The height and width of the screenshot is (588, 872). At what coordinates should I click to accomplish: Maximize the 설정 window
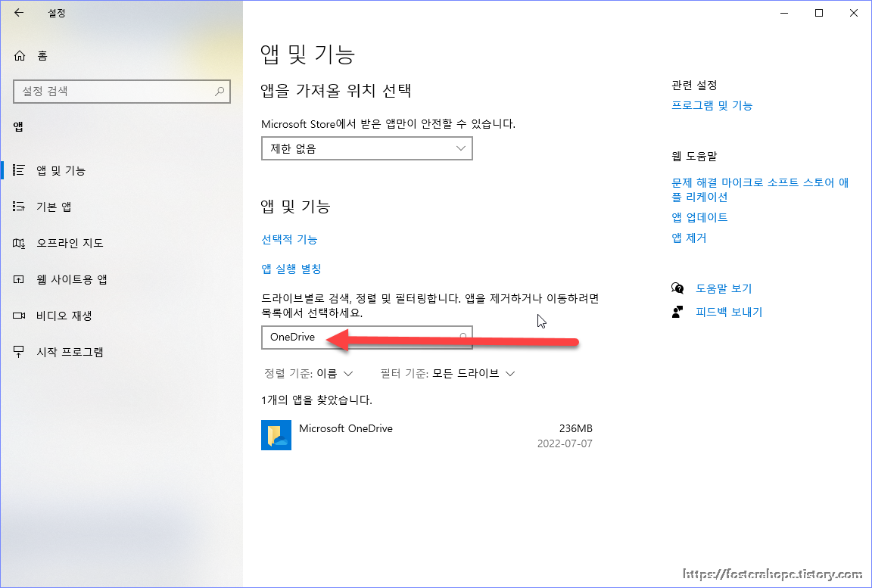[x=818, y=13]
